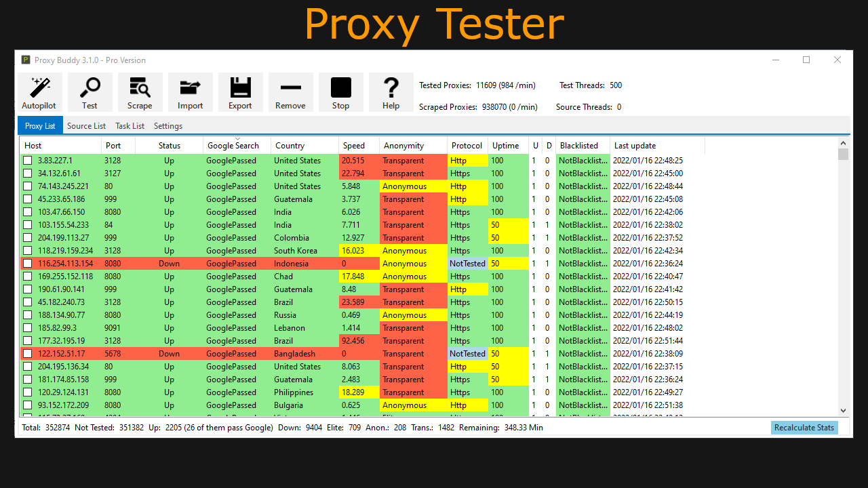Remove proxies using the Remove icon
The height and width of the screenshot is (488, 868).
290,91
